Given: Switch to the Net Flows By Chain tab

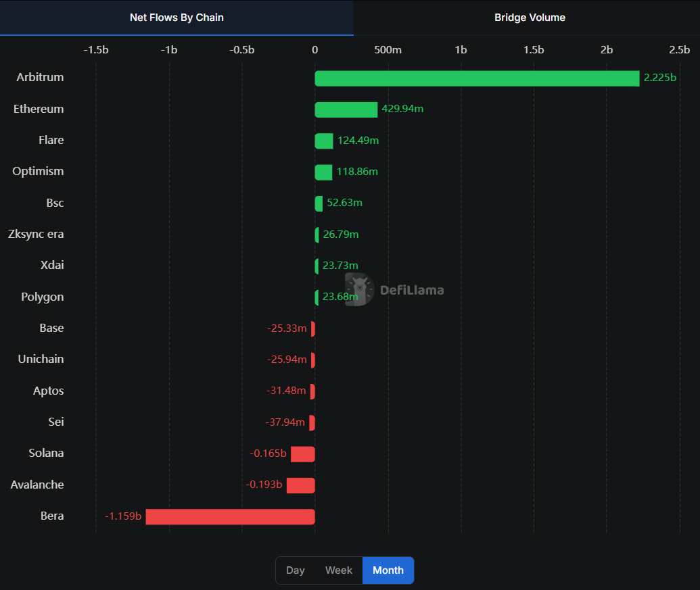Looking at the screenshot, I should click(x=177, y=18).
